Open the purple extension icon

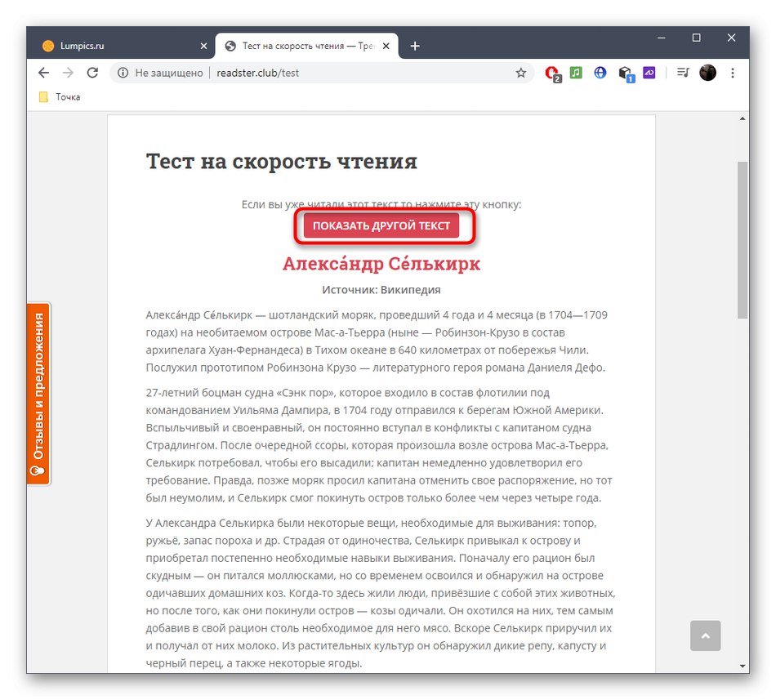(x=649, y=73)
